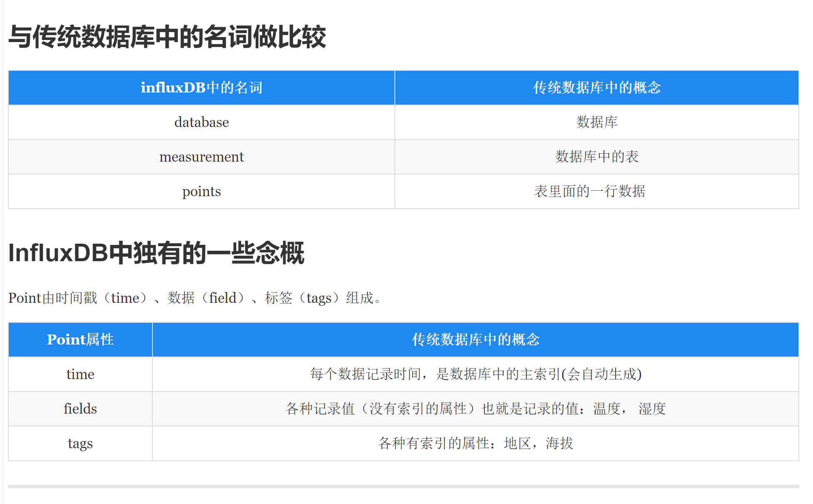
Task: Click the first table's 传统数据库中的概念 header
Action: [x=596, y=87]
